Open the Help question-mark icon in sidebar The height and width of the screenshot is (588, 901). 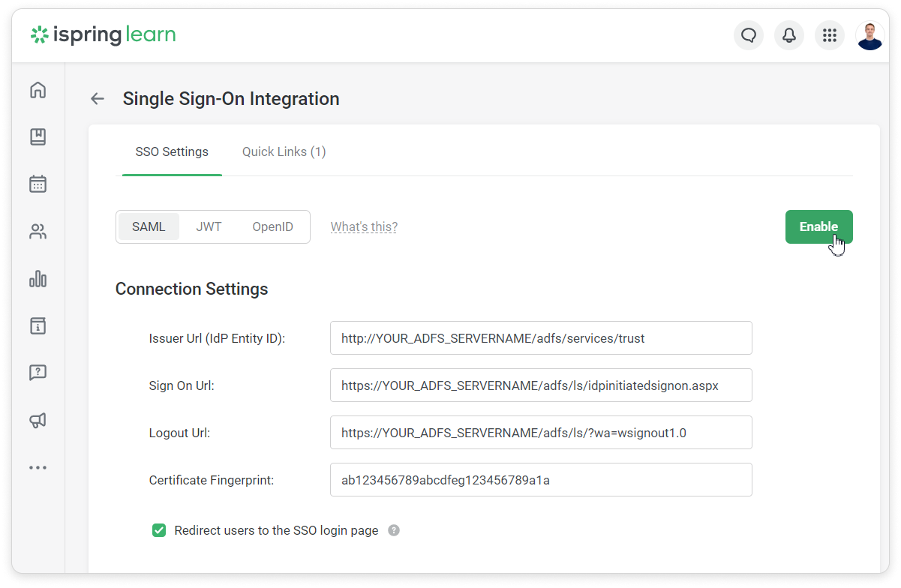38,373
